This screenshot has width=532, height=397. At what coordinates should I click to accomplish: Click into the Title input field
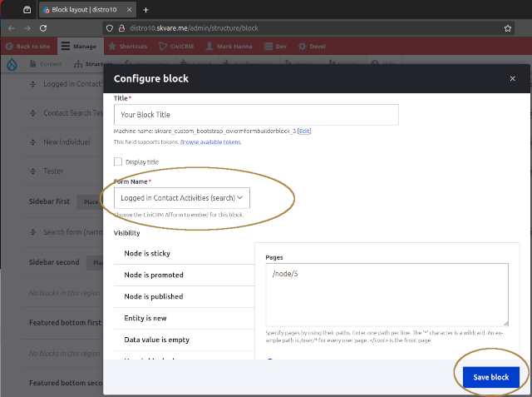[x=256, y=115]
